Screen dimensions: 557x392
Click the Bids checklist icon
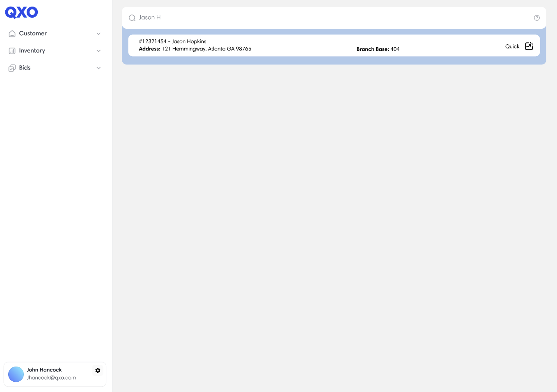(x=12, y=68)
